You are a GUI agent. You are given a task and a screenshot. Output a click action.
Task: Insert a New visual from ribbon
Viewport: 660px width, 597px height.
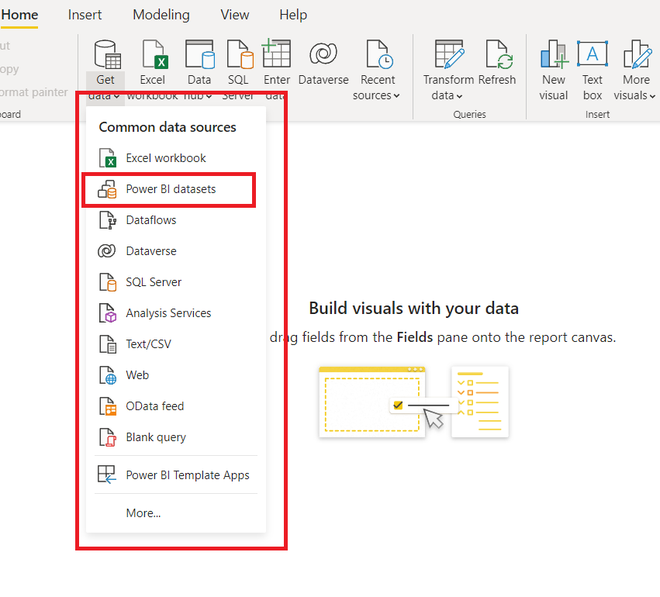coord(554,69)
